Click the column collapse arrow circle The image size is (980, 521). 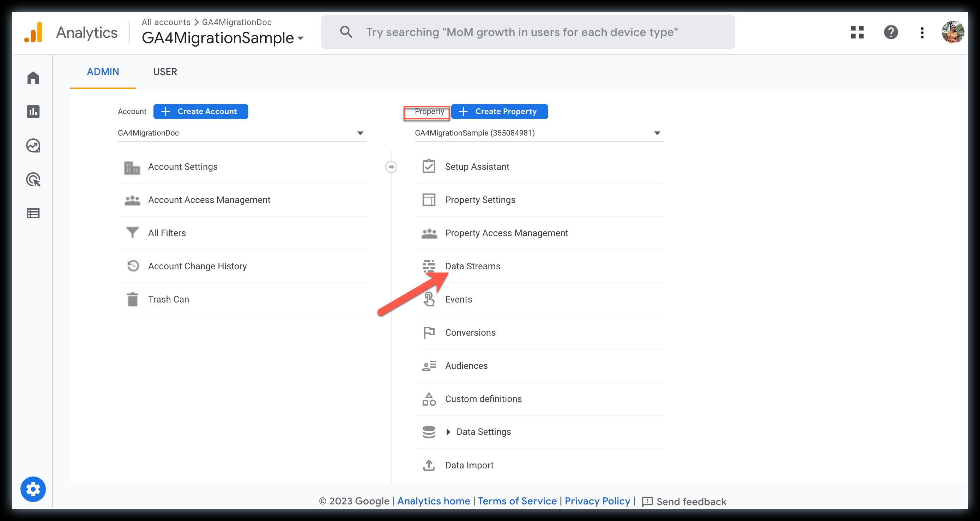pos(391,167)
